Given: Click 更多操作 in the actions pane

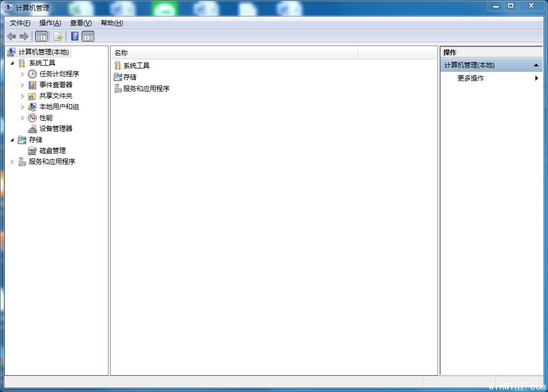Looking at the screenshot, I should click(471, 78).
